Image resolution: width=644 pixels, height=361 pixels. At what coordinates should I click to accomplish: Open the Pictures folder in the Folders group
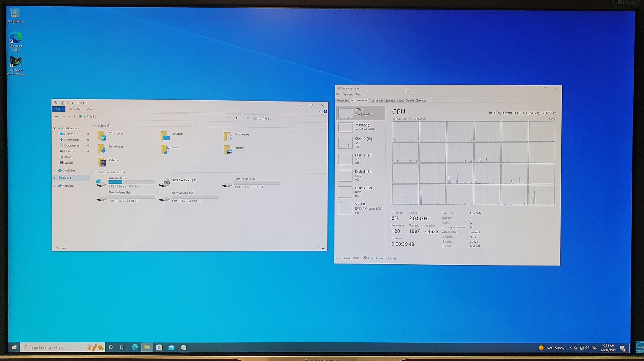(x=234, y=149)
